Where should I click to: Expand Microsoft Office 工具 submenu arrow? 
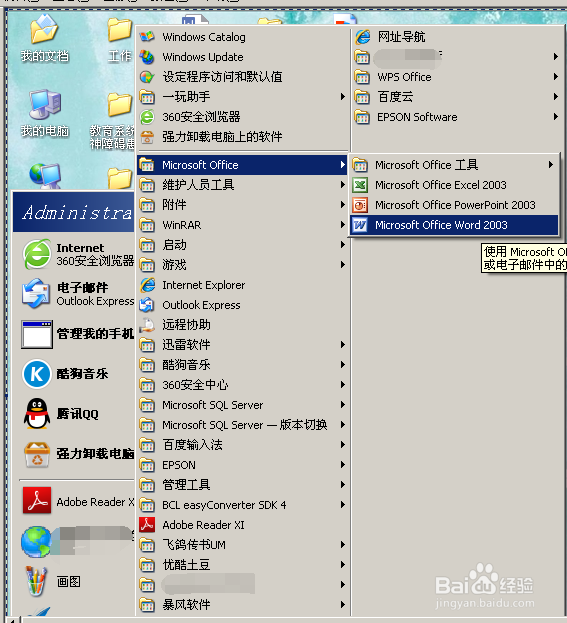click(x=551, y=164)
